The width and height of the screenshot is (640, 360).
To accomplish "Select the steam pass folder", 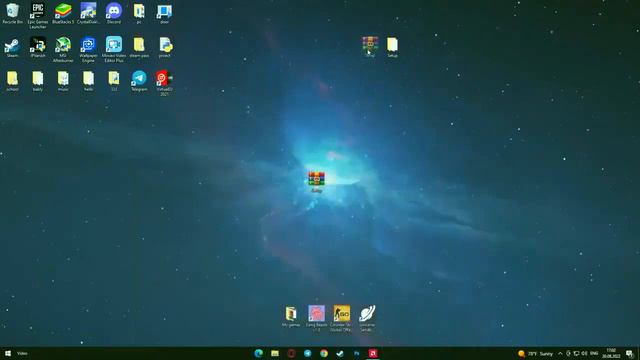I will (x=139, y=47).
